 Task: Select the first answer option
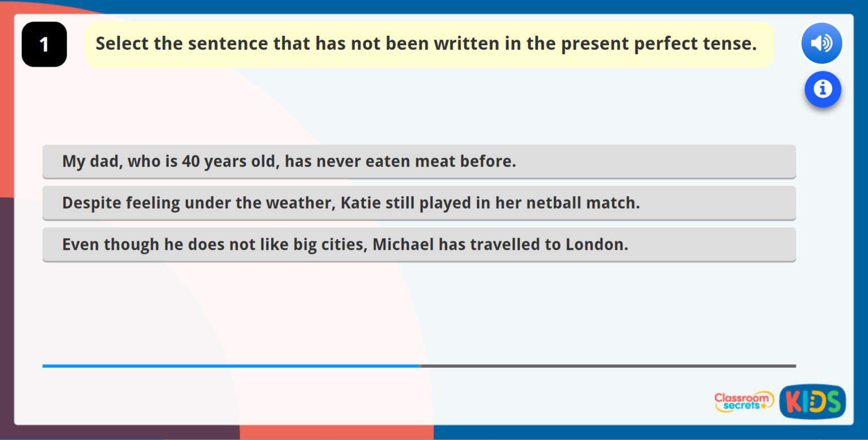pyautogui.click(x=418, y=161)
